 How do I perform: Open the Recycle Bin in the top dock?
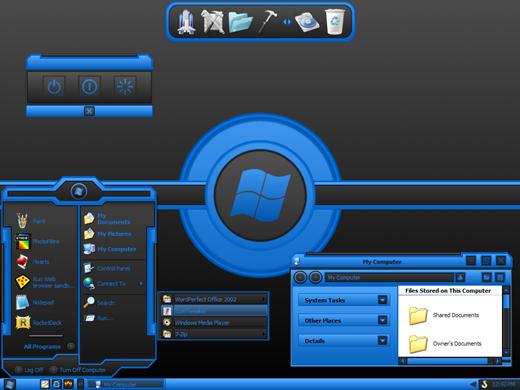point(335,22)
